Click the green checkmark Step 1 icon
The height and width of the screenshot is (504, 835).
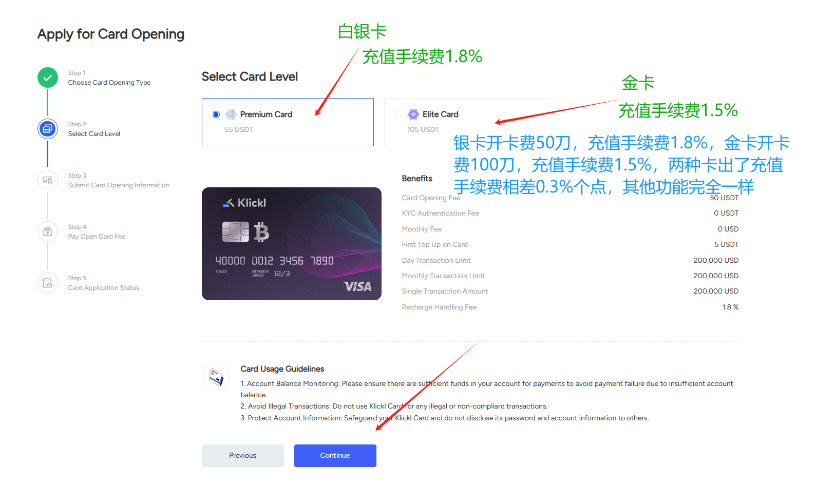pyautogui.click(x=48, y=77)
